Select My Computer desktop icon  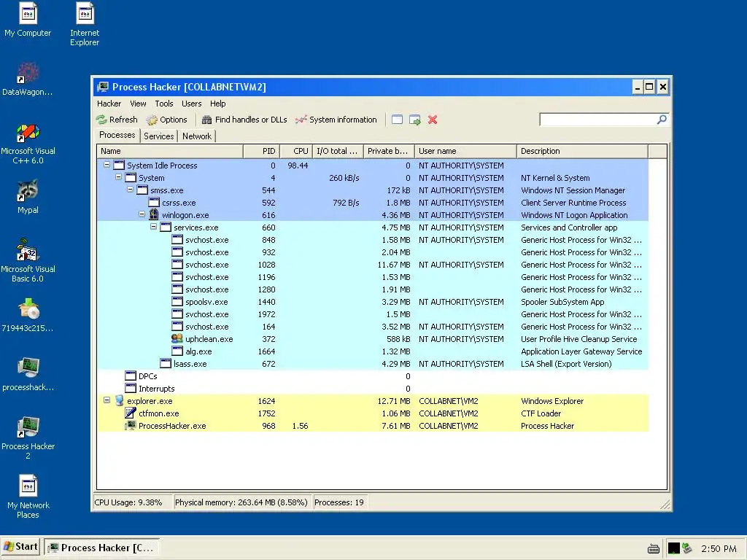click(x=28, y=20)
